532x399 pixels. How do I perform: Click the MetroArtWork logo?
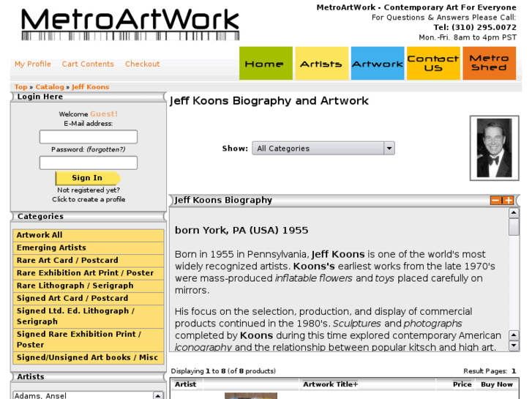click(130, 24)
